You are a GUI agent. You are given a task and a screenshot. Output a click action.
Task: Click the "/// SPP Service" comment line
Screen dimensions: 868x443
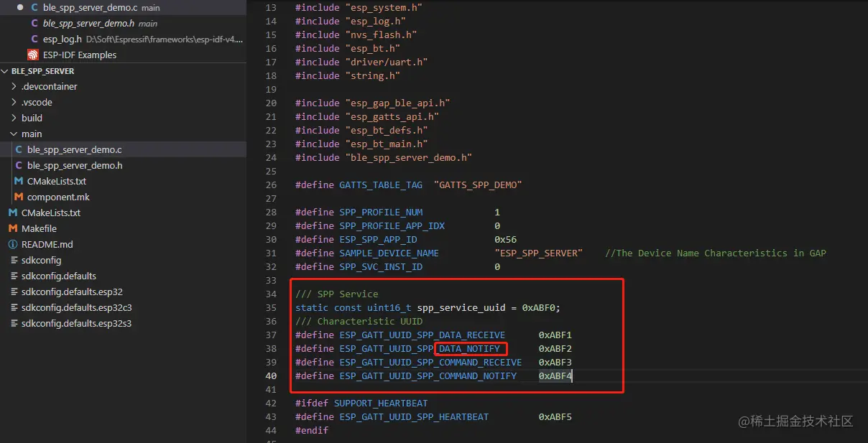(x=336, y=294)
